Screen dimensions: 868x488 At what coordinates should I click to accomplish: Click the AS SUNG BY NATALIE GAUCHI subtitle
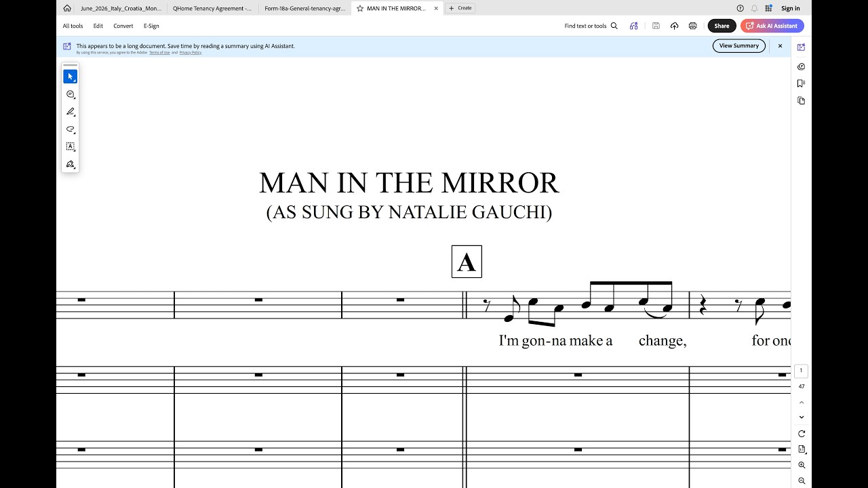point(409,212)
